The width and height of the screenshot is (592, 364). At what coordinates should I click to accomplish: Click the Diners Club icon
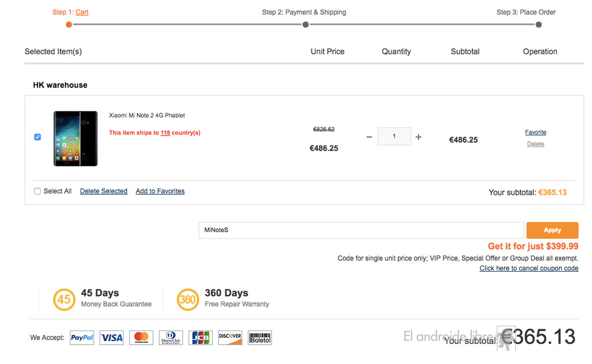click(171, 338)
